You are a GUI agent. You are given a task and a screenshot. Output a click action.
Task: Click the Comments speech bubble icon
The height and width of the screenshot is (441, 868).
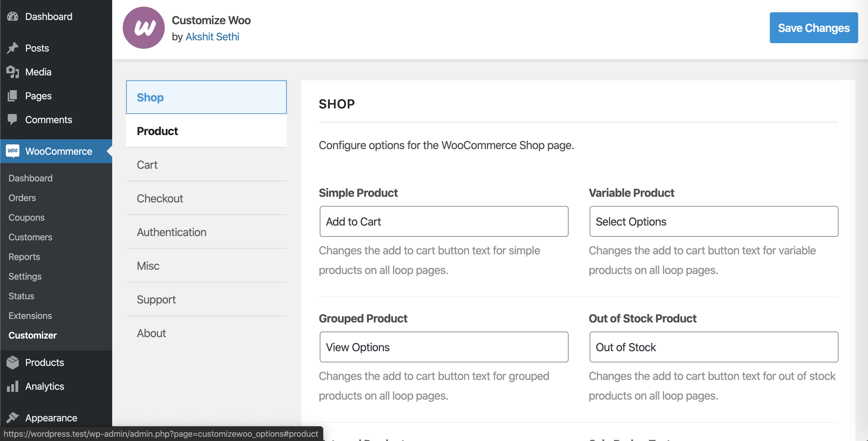tap(13, 120)
